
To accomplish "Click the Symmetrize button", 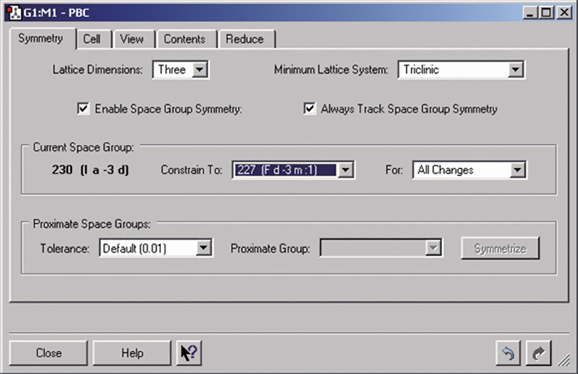I will coord(500,249).
